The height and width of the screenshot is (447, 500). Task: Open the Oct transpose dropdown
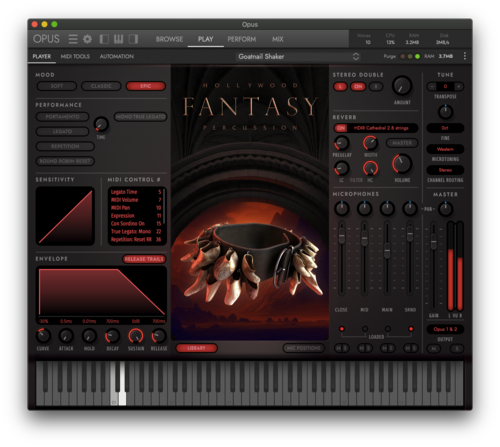(x=445, y=128)
